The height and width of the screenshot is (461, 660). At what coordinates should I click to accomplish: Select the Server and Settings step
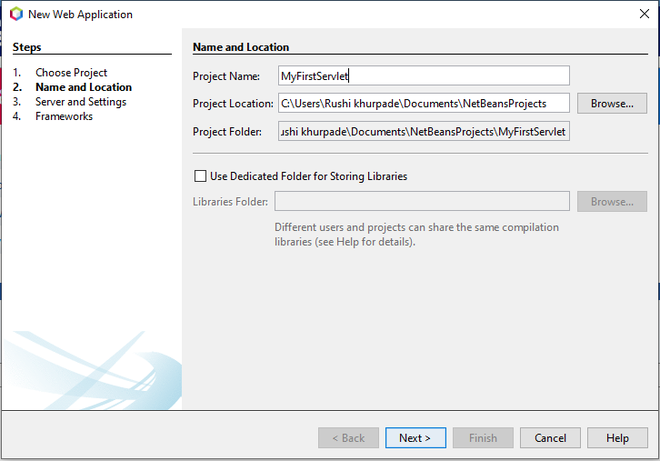click(80, 102)
